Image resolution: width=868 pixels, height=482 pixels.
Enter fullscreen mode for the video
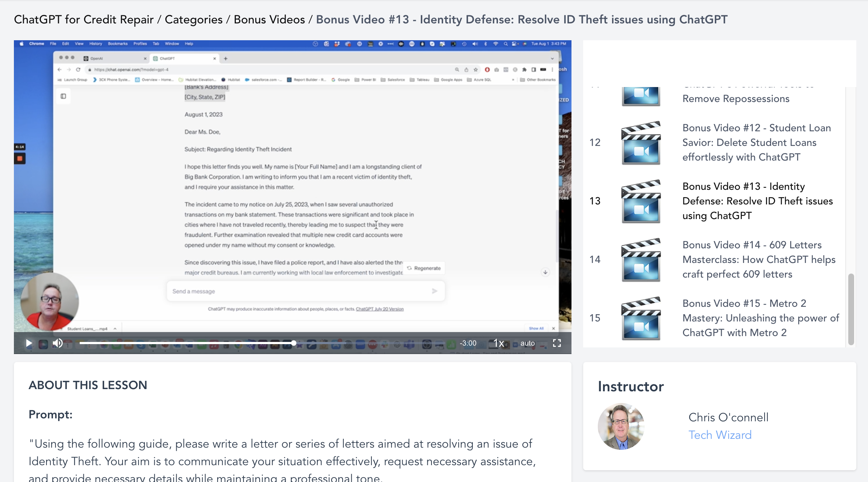(556, 343)
